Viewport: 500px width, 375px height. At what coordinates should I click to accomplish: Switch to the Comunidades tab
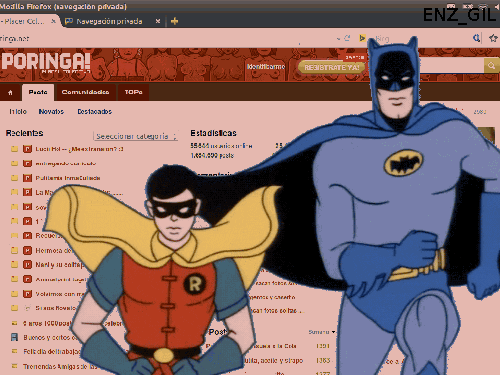pyautogui.click(x=85, y=92)
